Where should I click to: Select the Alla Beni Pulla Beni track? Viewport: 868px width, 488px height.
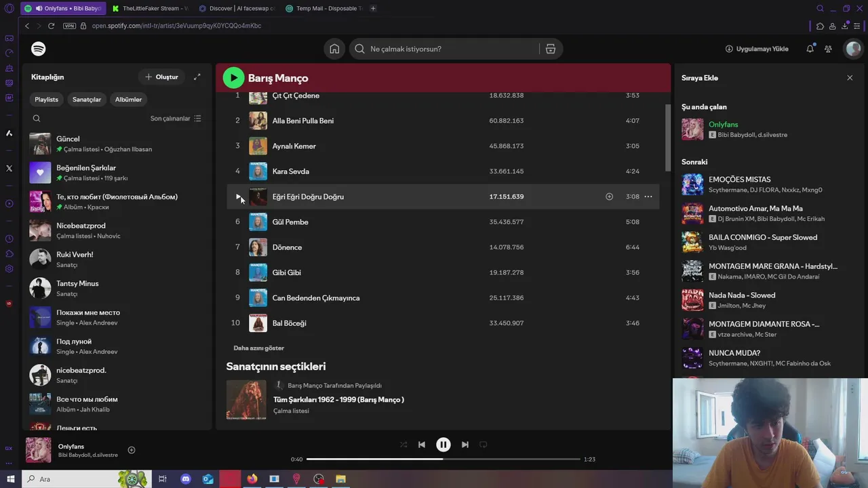(443, 121)
